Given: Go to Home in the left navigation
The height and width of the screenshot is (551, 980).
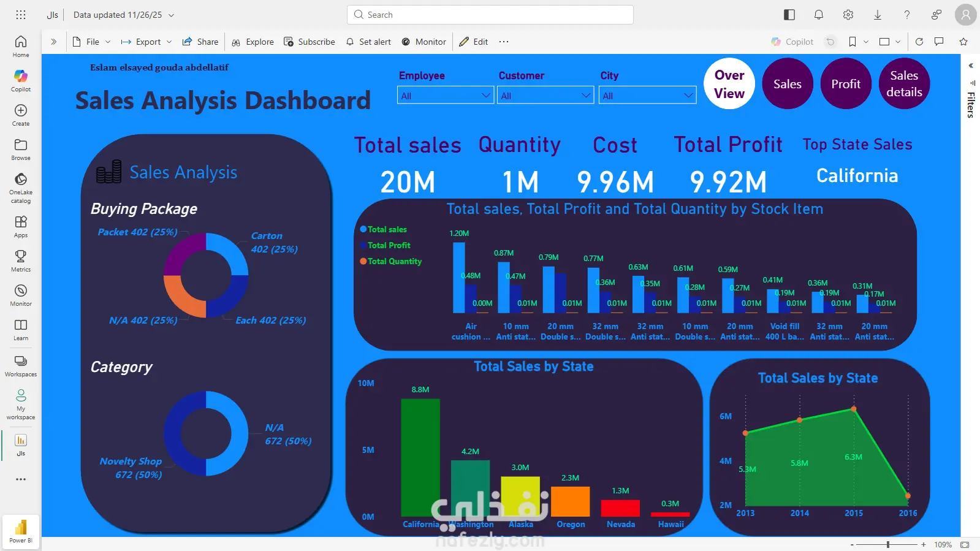Looking at the screenshot, I should (x=21, y=46).
